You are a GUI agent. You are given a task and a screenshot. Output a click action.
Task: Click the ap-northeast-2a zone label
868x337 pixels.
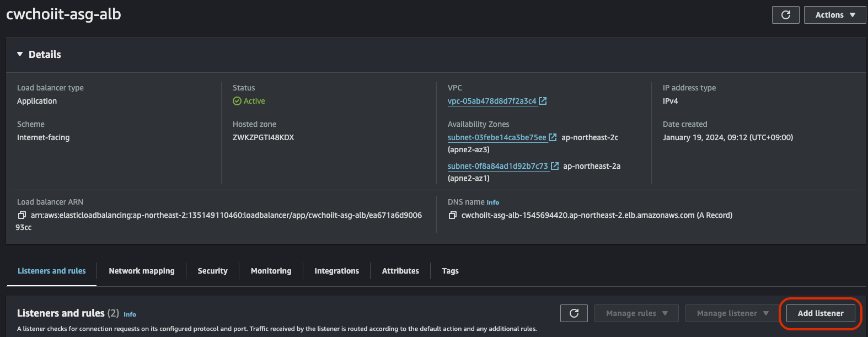592,166
